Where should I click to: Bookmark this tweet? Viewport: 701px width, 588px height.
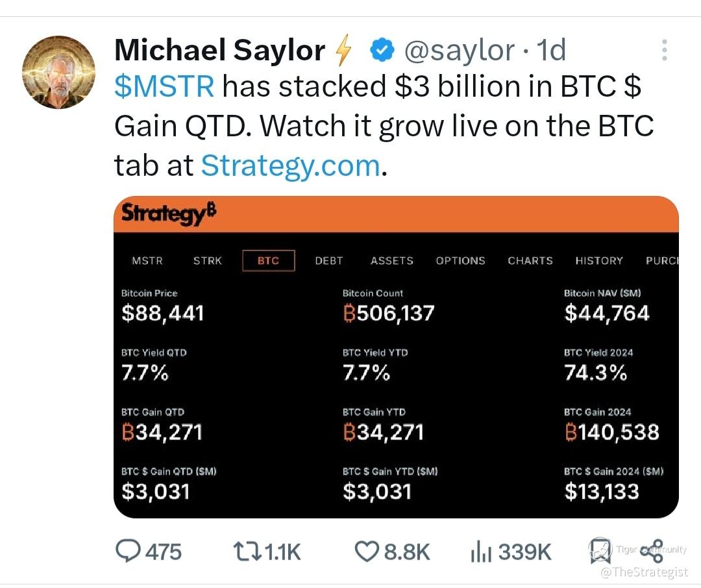(x=600, y=550)
